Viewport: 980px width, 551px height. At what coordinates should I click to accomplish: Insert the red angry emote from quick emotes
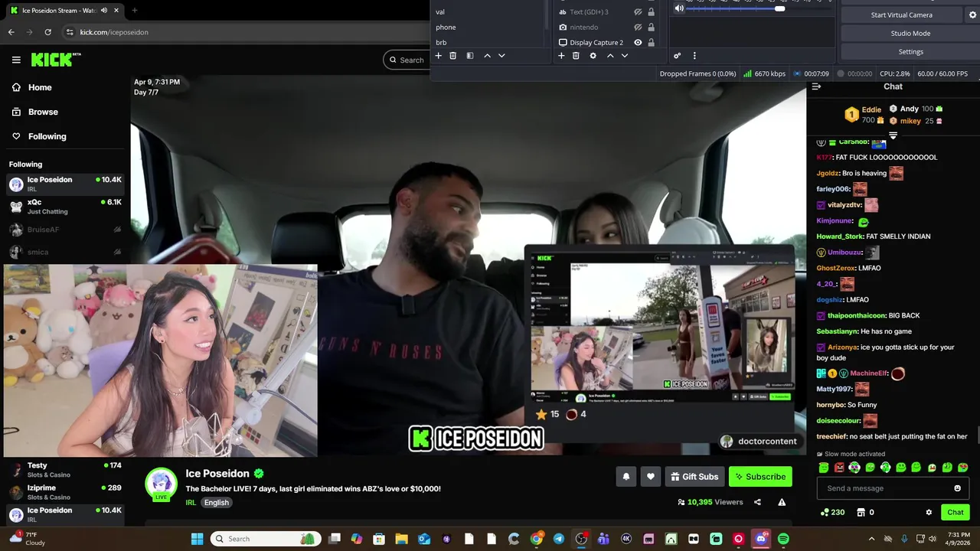839,468
